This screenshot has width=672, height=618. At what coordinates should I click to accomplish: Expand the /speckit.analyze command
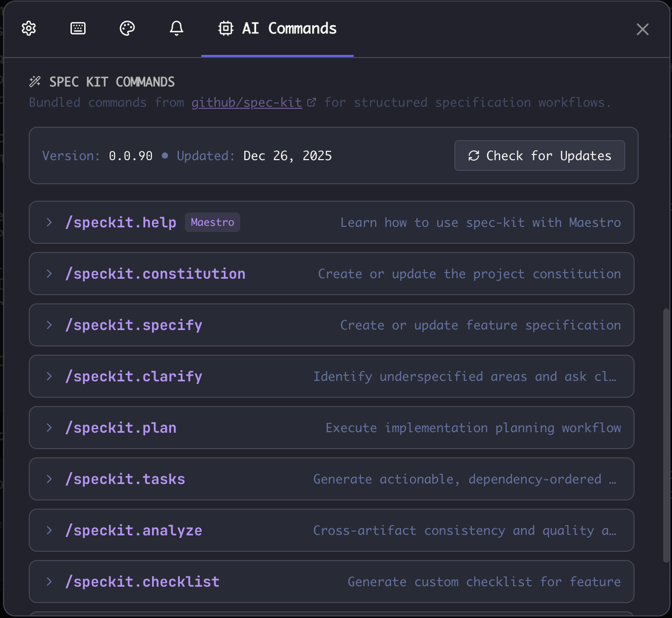(49, 530)
